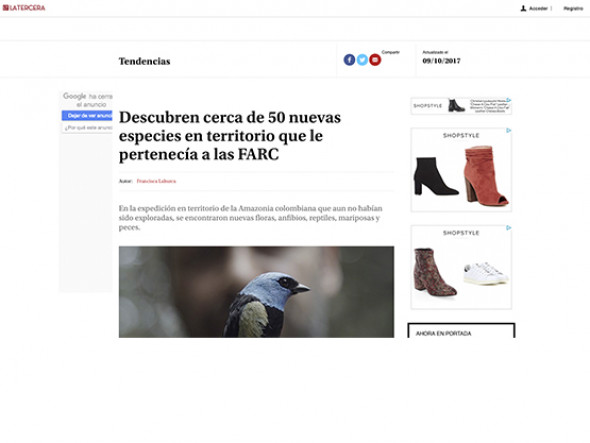Open author Francisca Labarca's page
Screen dimensions: 590x443
[x=156, y=181]
